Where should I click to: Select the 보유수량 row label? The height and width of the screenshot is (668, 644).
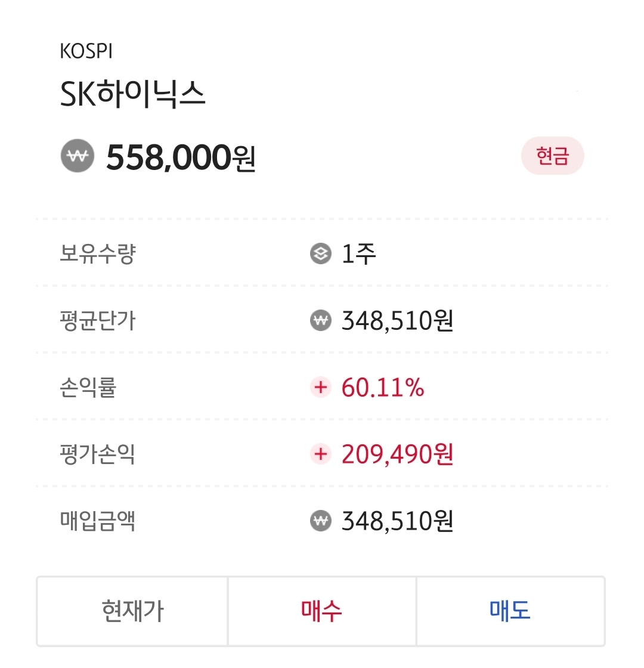click(x=98, y=255)
